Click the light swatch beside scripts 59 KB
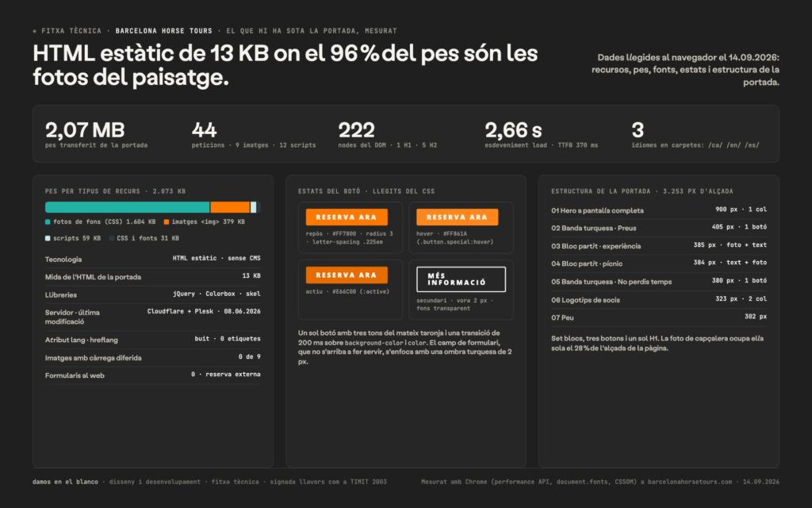The height and width of the screenshot is (508, 812). (48, 238)
